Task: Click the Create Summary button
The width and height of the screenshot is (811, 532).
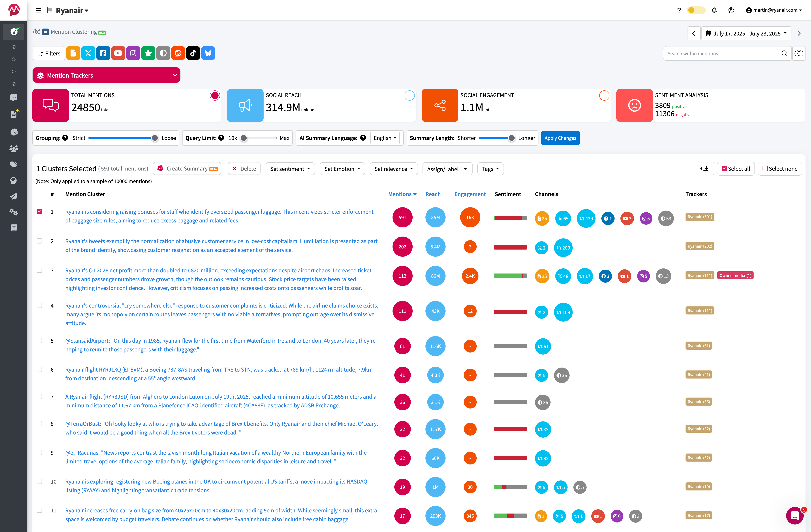Action: (x=187, y=169)
